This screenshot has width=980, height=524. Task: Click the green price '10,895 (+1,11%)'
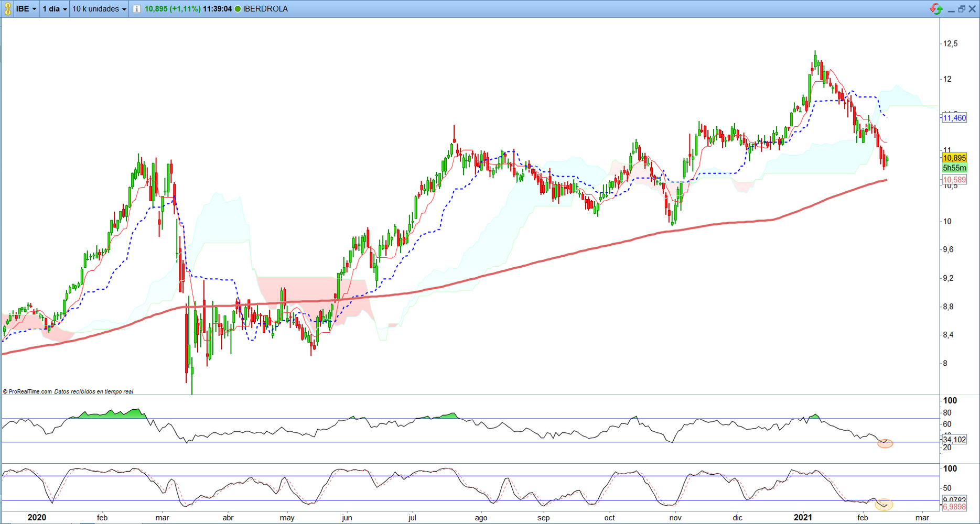pyautogui.click(x=173, y=9)
